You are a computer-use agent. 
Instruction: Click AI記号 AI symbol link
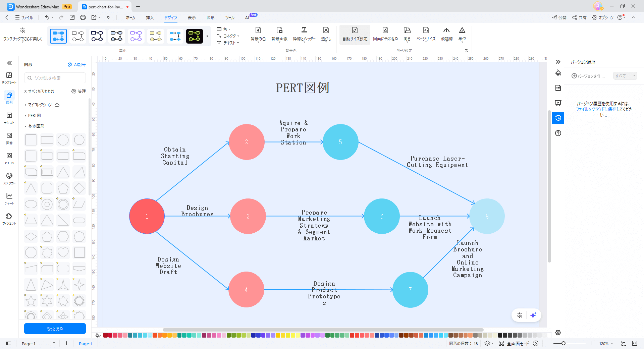tap(77, 64)
